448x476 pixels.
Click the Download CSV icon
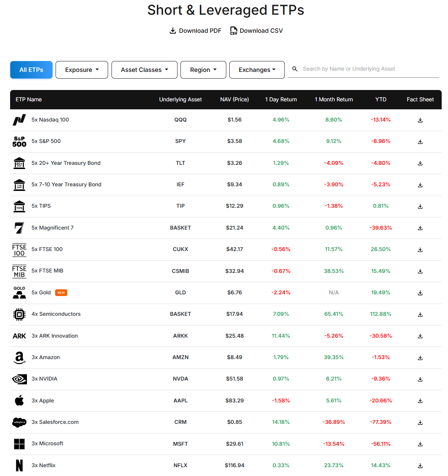[x=233, y=30]
